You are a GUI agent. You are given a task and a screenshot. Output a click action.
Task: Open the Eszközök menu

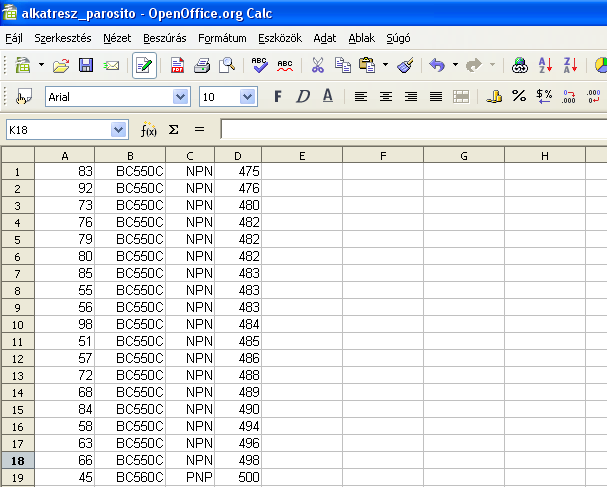coord(280,38)
